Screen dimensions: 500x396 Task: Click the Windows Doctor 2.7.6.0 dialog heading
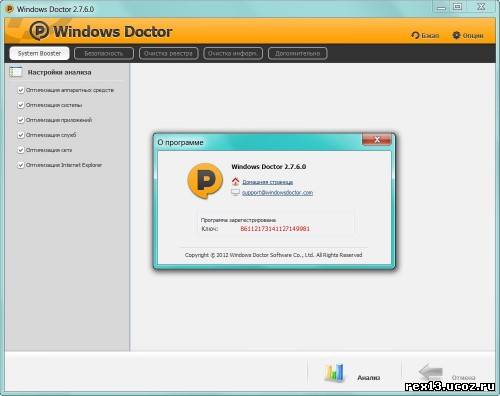(x=269, y=167)
